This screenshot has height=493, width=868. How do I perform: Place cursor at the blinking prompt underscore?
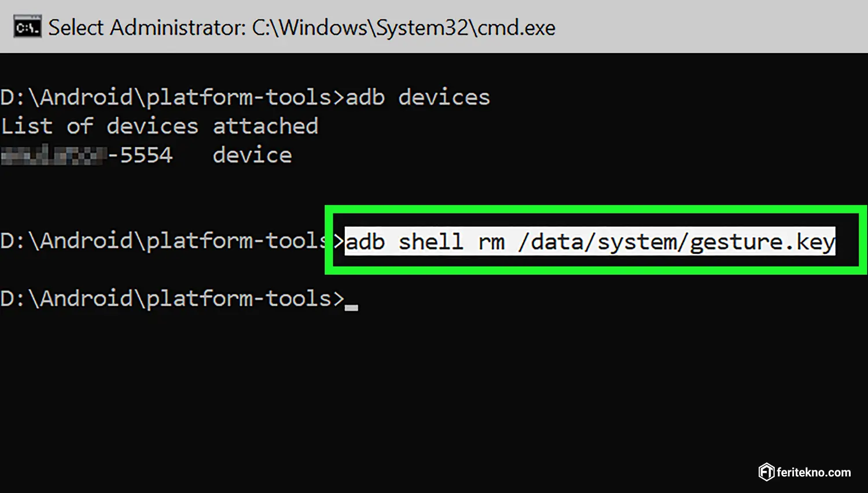(351, 308)
